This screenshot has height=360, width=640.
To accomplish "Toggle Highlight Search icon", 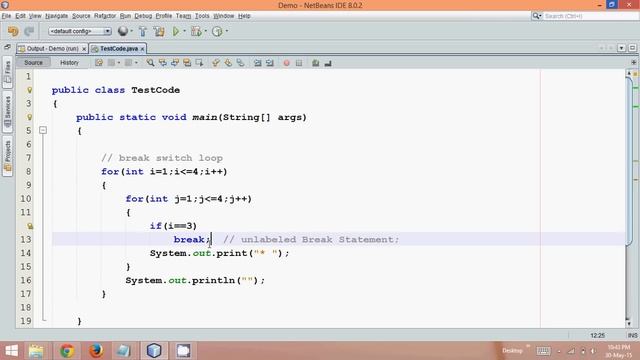I will tap(187, 63).
